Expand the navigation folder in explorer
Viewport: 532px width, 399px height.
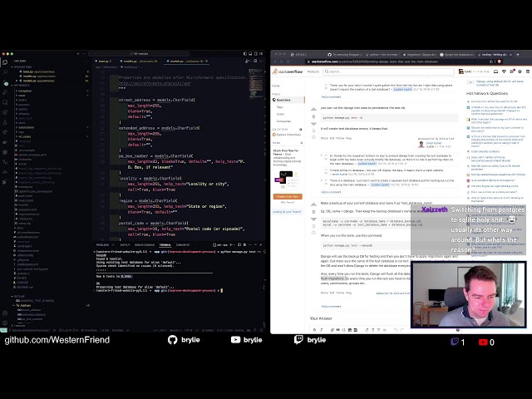tap(24, 91)
